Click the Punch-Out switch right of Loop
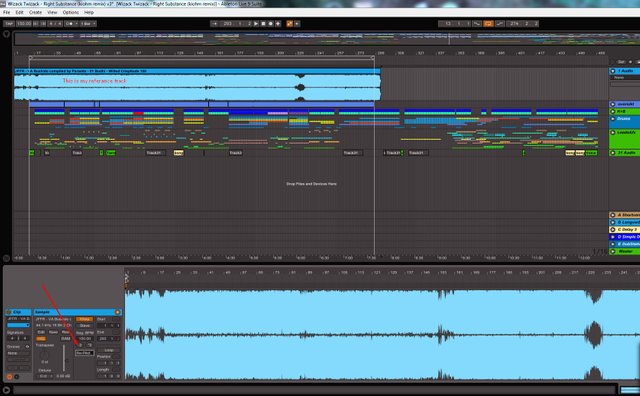This screenshot has width=640, height=396. tap(500, 24)
